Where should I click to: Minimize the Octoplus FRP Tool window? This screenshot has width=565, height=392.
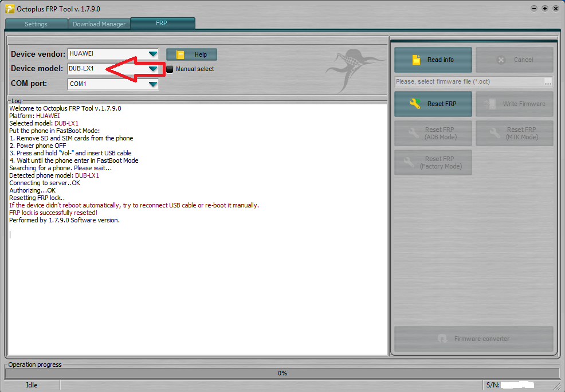point(534,8)
